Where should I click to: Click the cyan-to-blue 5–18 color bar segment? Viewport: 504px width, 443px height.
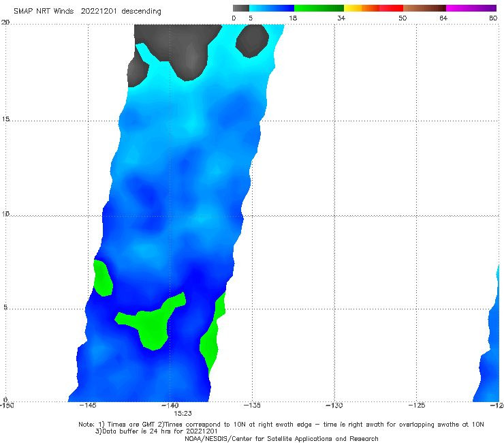point(272,8)
